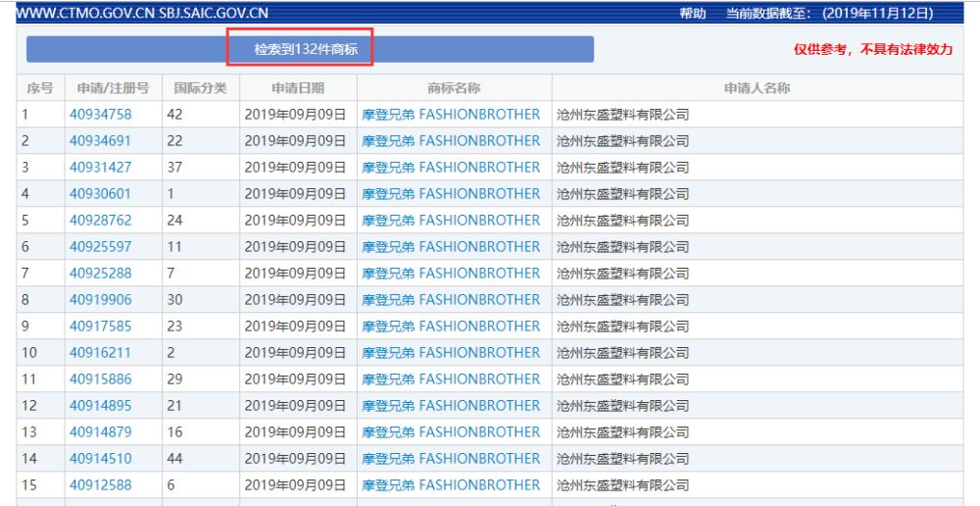The image size is (980, 506).
Task: Click applicant 沧州东盛塑料有限公司 in row 40919906
Action: click(x=623, y=300)
